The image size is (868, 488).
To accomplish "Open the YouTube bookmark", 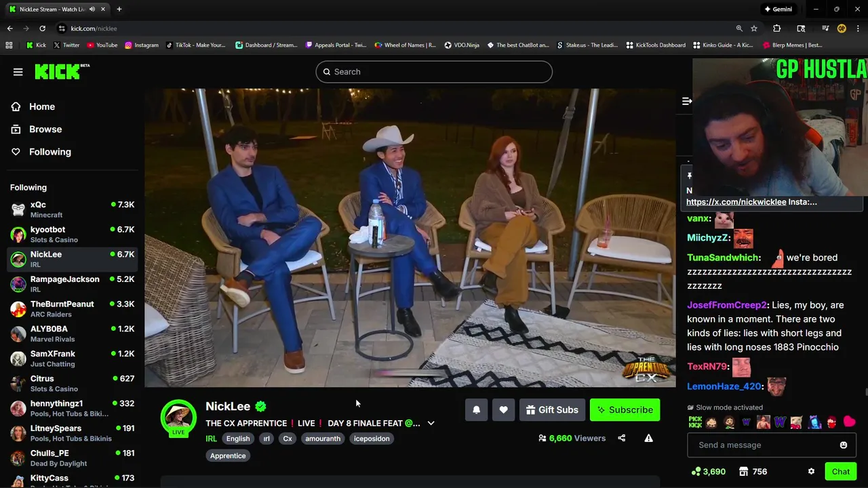I will pos(102,45).
